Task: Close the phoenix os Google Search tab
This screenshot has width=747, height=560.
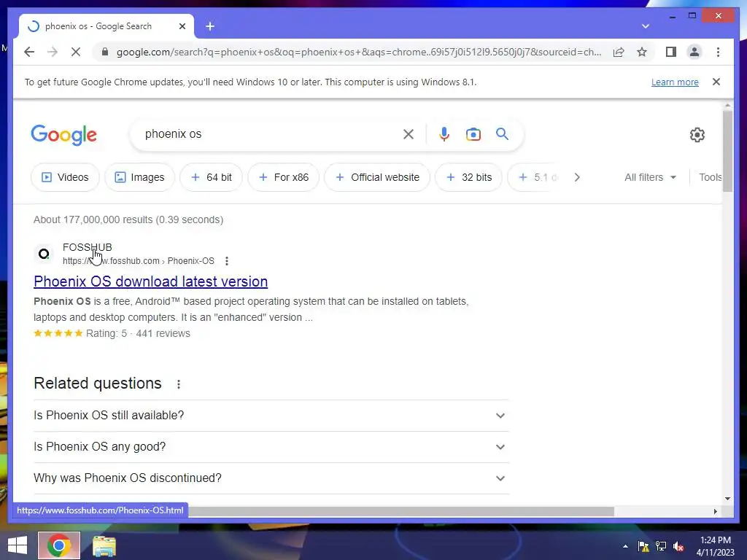Action: point(182,26)
